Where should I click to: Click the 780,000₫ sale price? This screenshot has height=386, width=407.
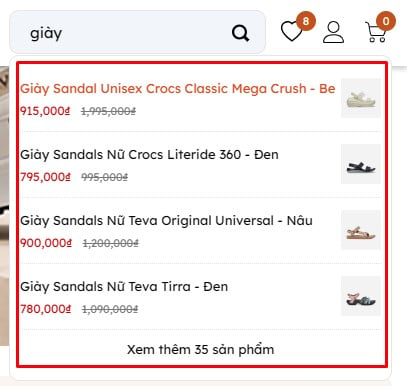pos(46,309)
